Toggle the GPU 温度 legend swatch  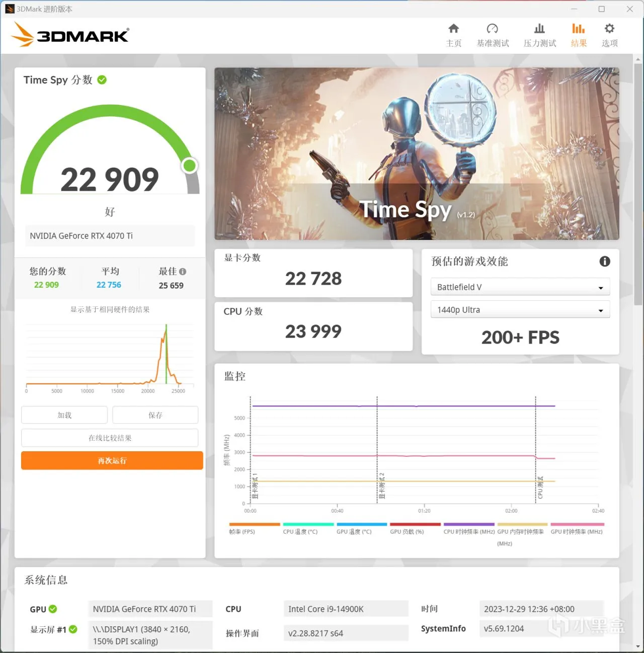click(x=362, y=524)
